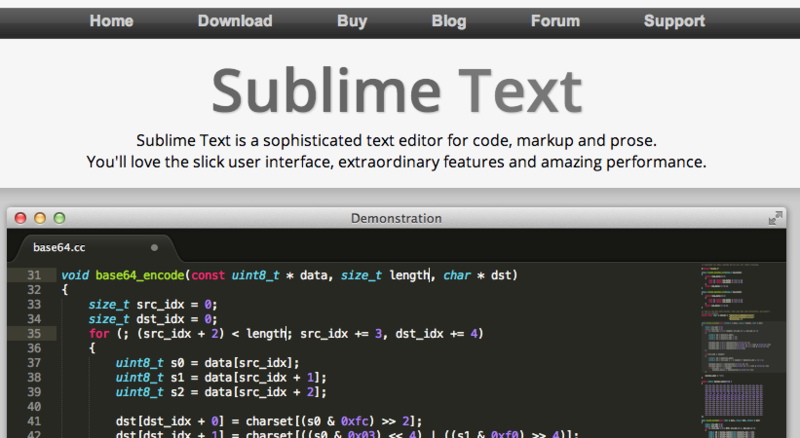Click line number 41 in gutter
Screen dimensions: 800x438
pyautogui.click(x=34, y=422)
